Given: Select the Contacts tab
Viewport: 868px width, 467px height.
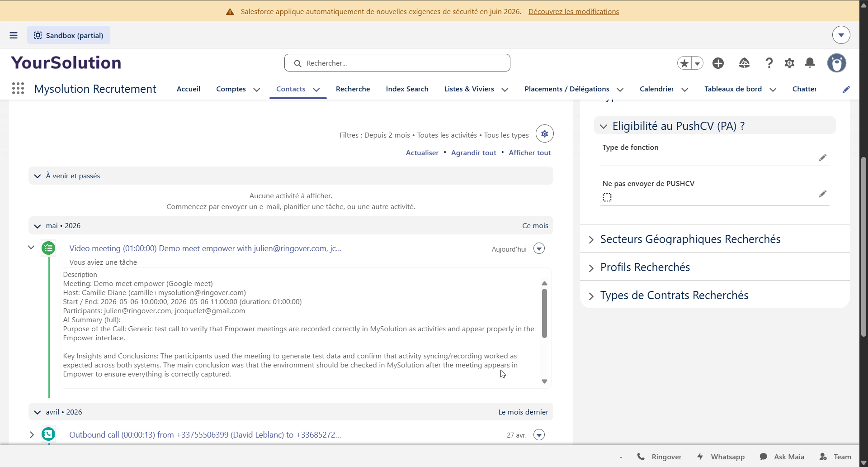Looking at the screenshot, I should [291, 89].
